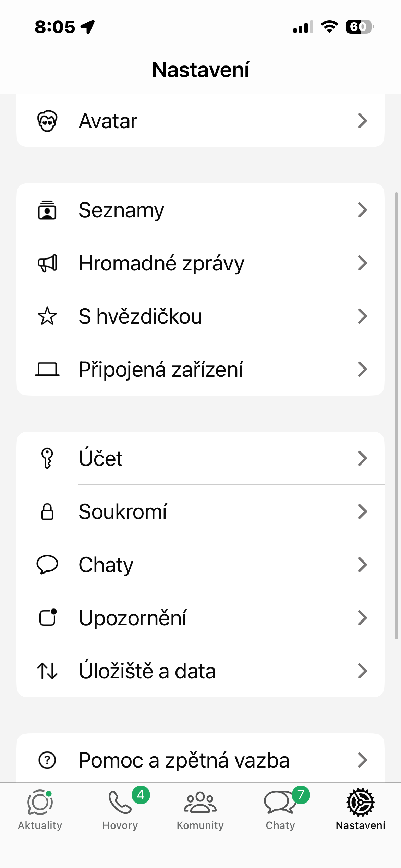Screen dimensions: 401x868
Task: Tap the megaphone icon for Hromadné zprávy
Action: tap(47, 263)
